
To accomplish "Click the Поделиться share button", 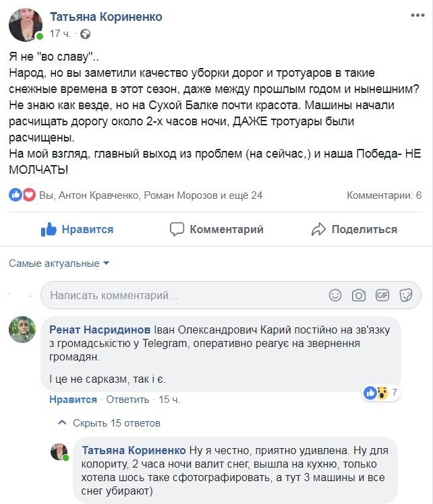I will [x=354, y=229].
